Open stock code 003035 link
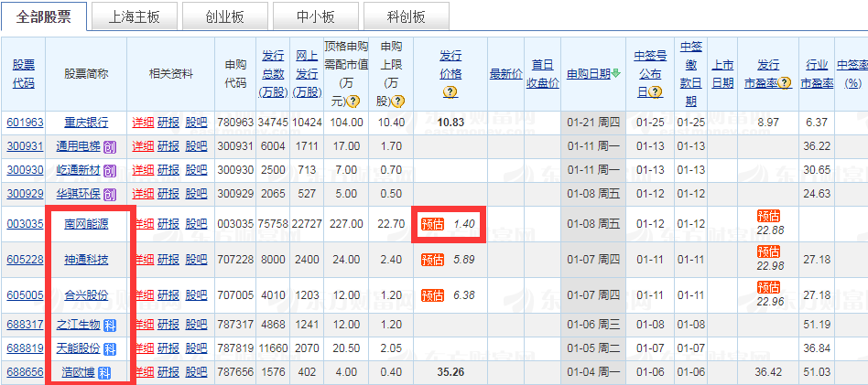868x385 pixels. coord(25,224)
